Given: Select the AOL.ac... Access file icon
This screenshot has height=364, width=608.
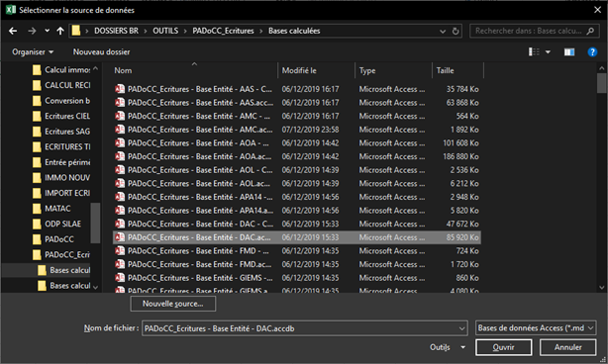Looking at the screenshot, I should 120,184.
